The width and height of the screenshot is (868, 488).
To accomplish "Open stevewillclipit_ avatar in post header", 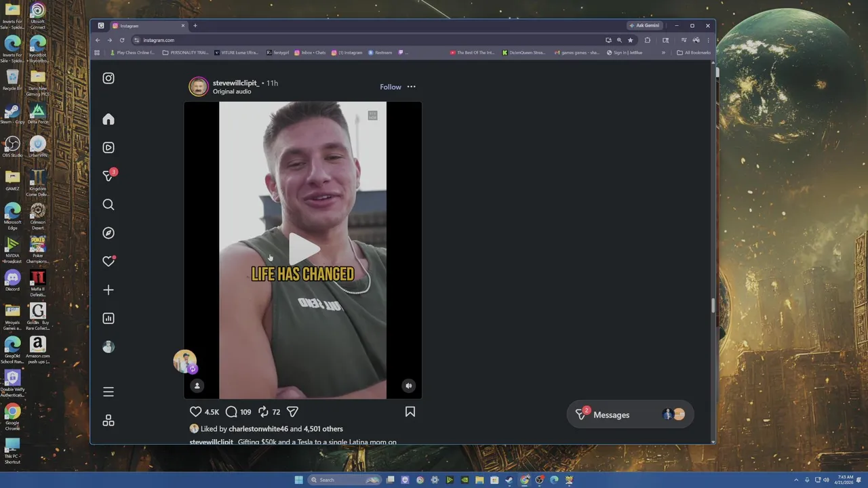I will coord(199,87).
